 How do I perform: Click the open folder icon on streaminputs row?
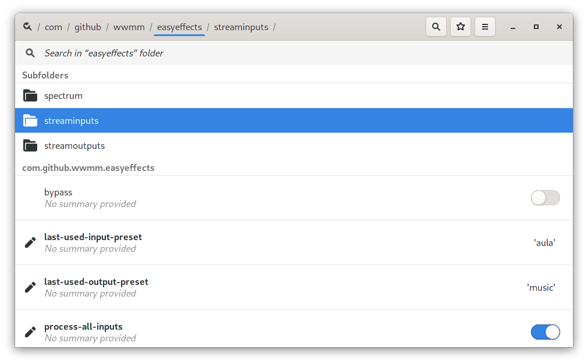[x=30, y=120]
